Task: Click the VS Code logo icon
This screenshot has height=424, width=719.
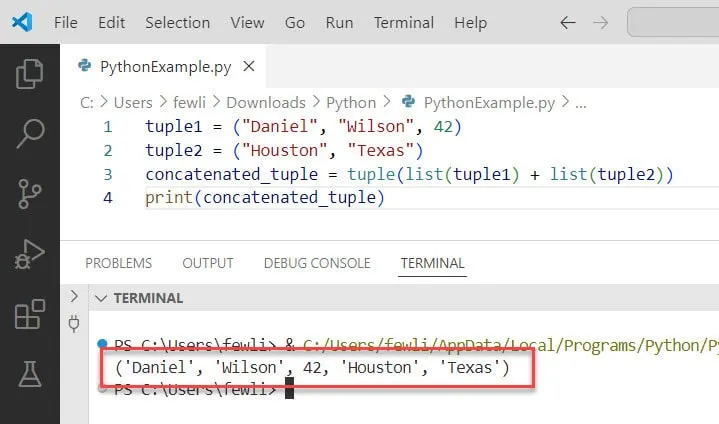Action: point(21,21)
